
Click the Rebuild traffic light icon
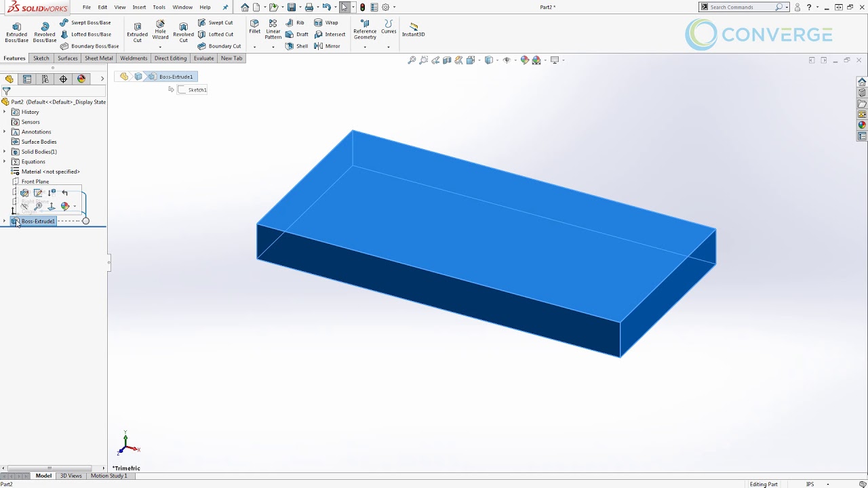362,7
